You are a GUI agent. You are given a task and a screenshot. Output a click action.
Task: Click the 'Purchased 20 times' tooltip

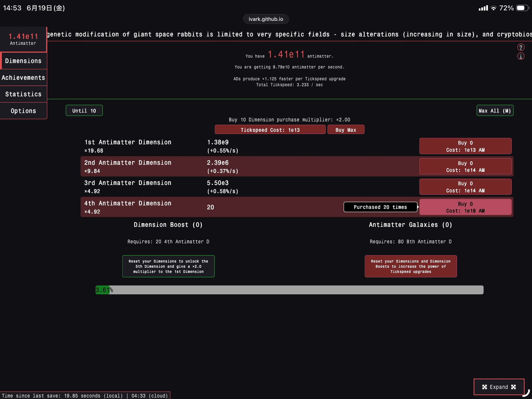(x=380, y=207)
